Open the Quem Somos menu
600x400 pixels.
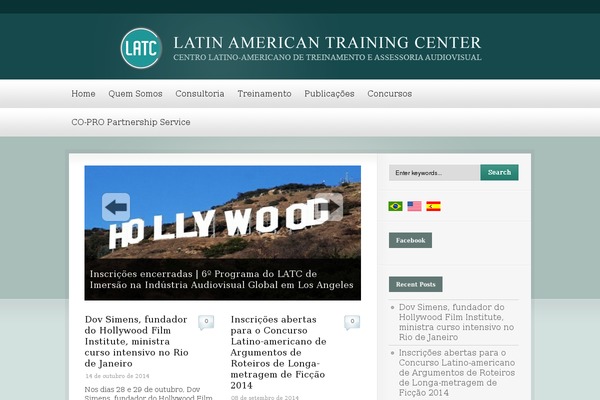(x=135, y=94)
